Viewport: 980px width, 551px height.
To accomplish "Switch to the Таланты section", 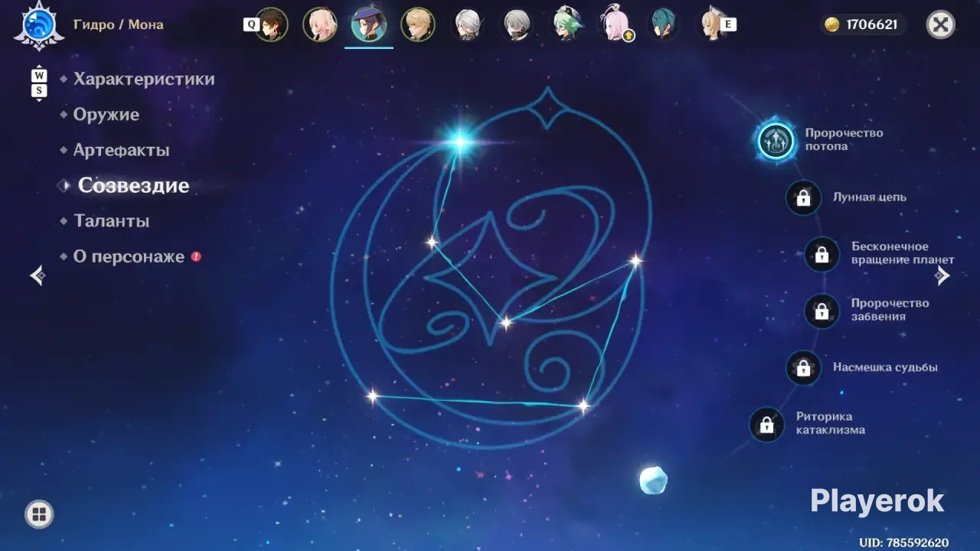I will [112, 221].
